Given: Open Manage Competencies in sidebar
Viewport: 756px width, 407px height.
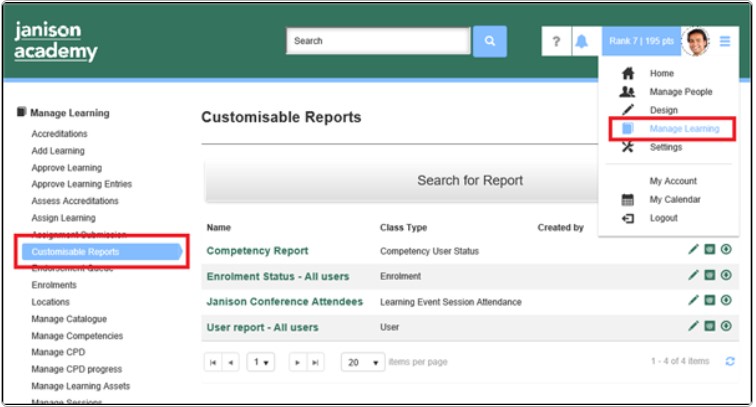Looking at the screenshot, I should coord(77,336).
